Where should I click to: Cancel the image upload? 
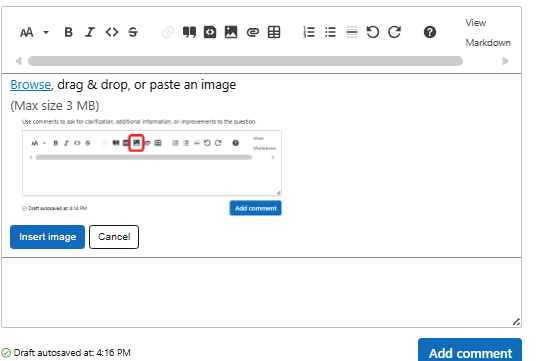point(114,237)
